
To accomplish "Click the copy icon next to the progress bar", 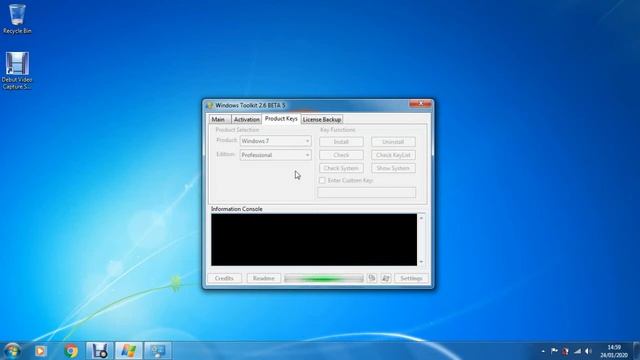I will tap(371, 278).
